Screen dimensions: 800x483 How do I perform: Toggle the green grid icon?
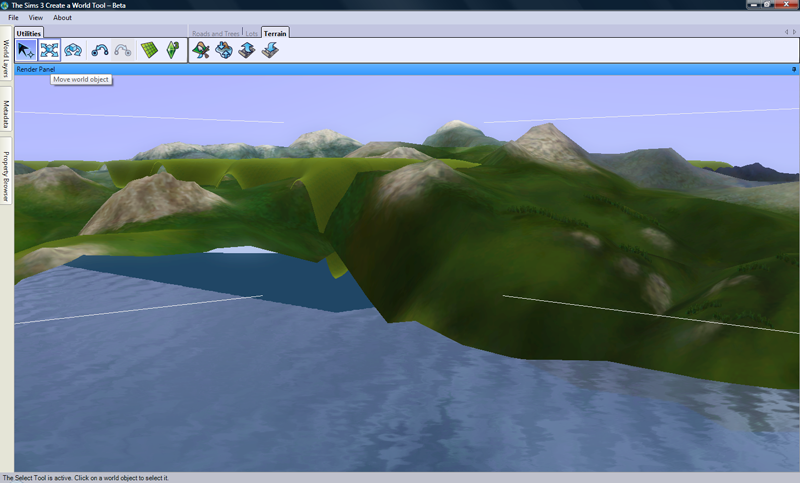pyautogui.click(x=149, y=50)
